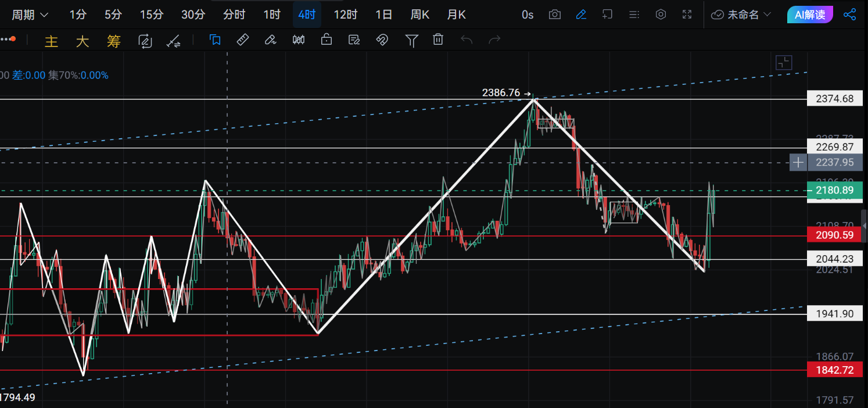This screenshot has height=408, width=868.
Task: Select the 15分 timeframe tab
Action: coord(152,15)
